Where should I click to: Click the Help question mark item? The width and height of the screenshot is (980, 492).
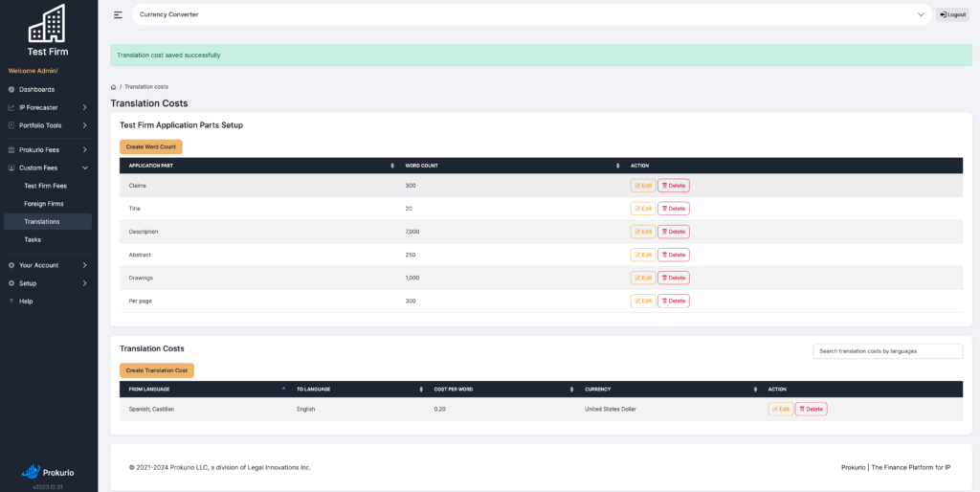[26, 302]
